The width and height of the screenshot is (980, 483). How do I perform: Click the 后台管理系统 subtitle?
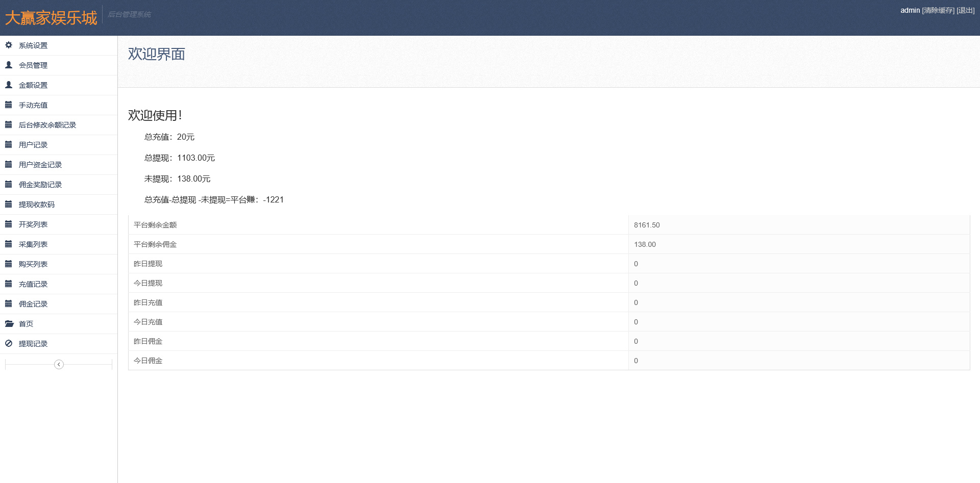pyautogui.click(x=129, y=14)
